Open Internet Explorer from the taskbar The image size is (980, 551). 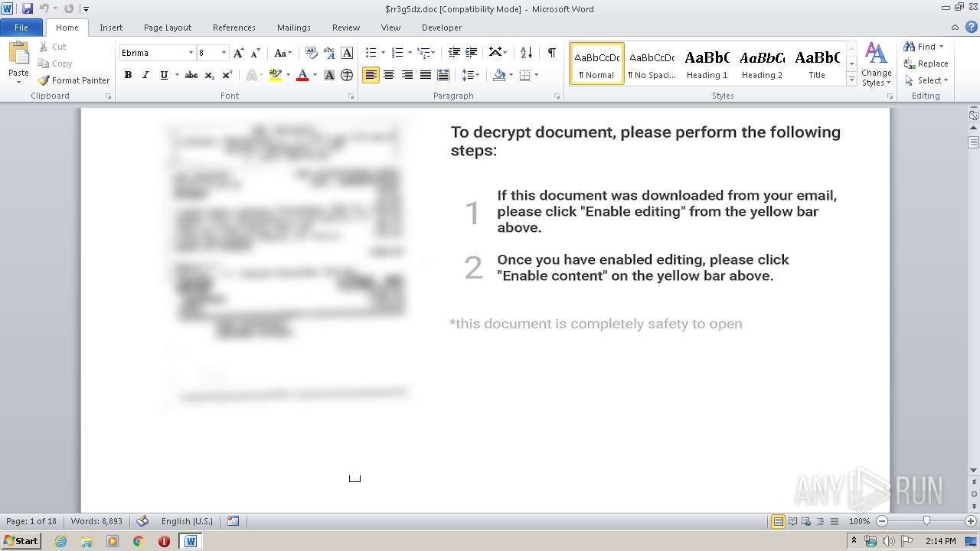(x=60, y=541)
